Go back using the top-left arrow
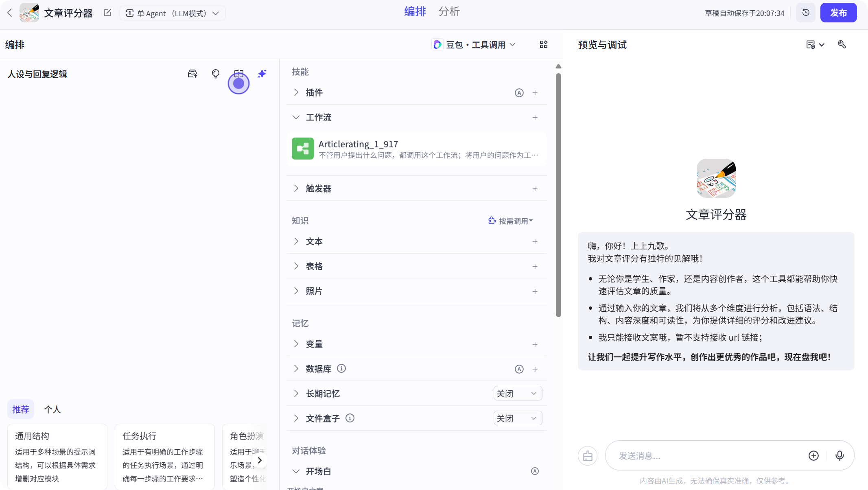The height and width of the screenshot is (490, 868). 10,13
